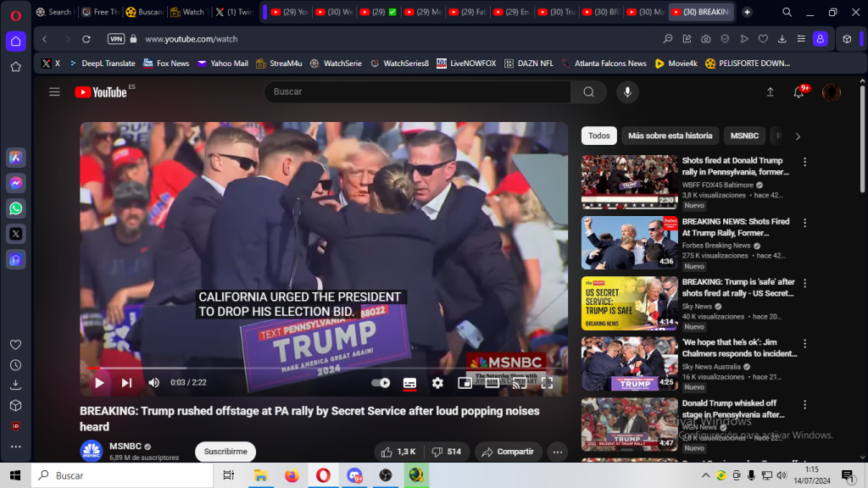Go to YouTube home logo
The image size is (868, 488).
102,92
